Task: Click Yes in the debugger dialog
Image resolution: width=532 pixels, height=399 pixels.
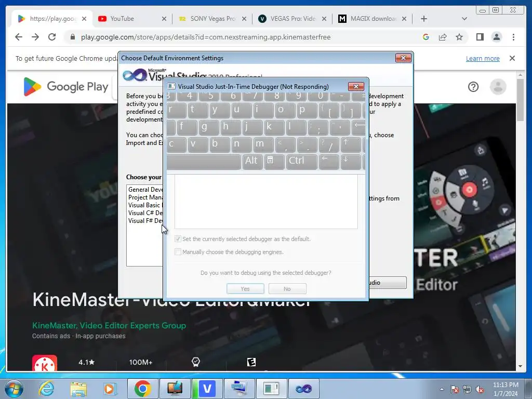Action: (245, 289)
